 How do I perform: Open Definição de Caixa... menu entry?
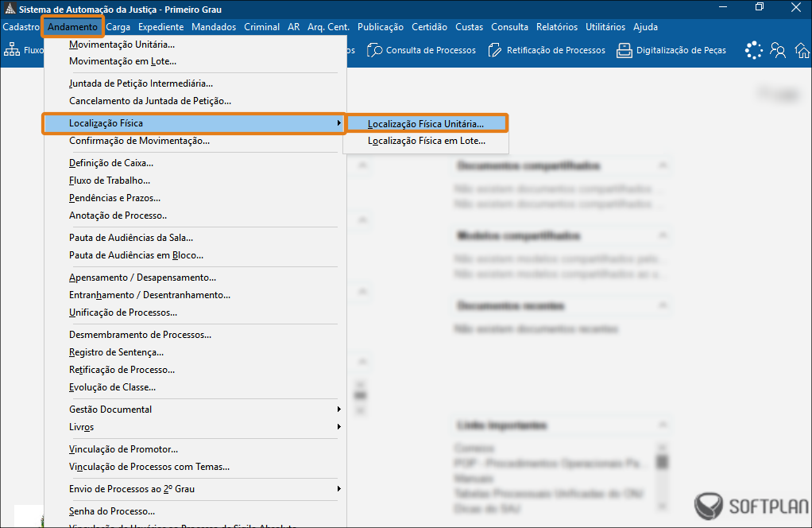pyautogui.click(x=194, y=163)
